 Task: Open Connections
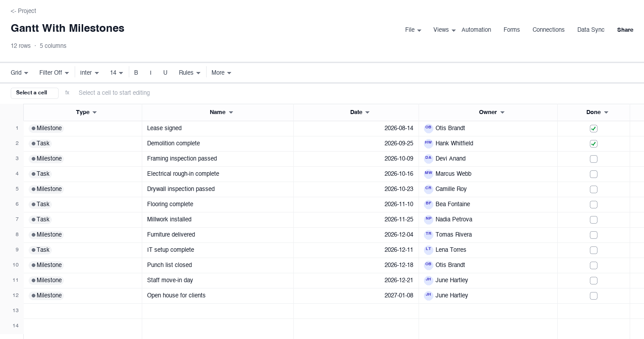(548, 30)
